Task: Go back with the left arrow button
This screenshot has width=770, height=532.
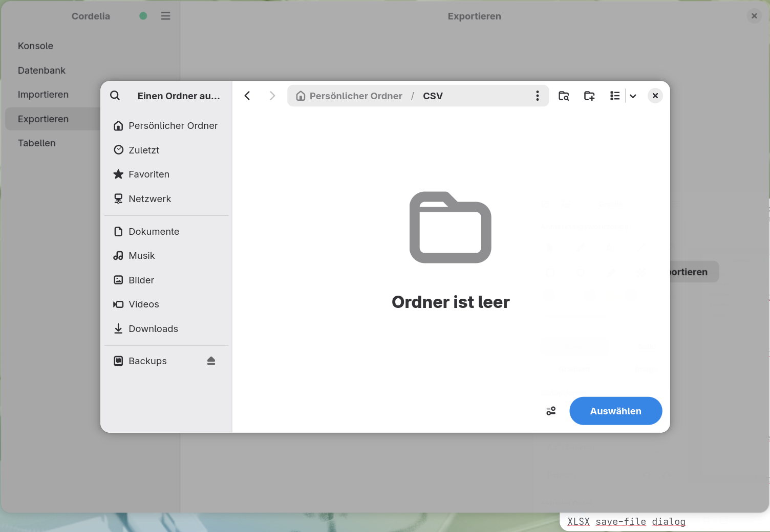Action: click(x=247, y=96)
